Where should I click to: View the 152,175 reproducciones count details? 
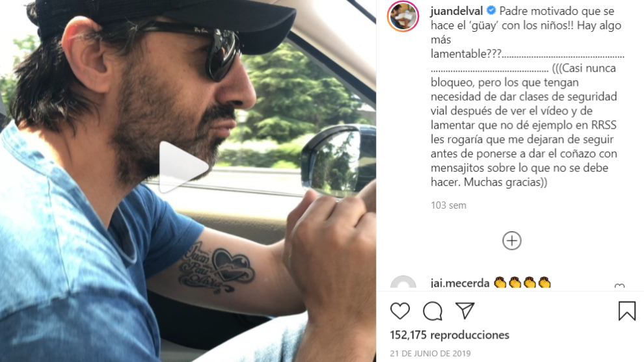(449, 335)
